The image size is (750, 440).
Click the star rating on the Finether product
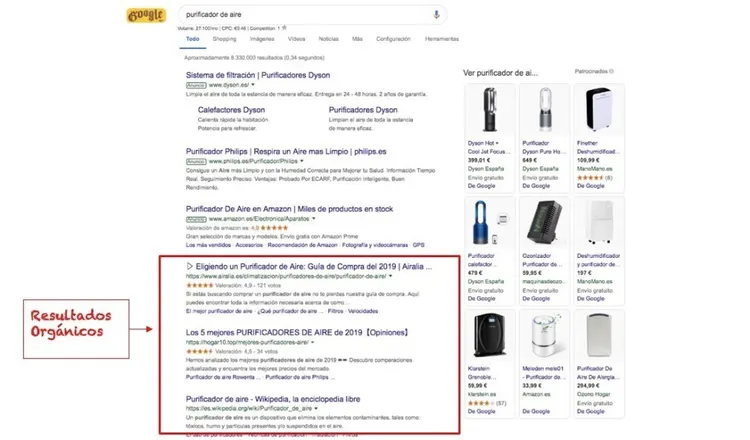point(590,177)
